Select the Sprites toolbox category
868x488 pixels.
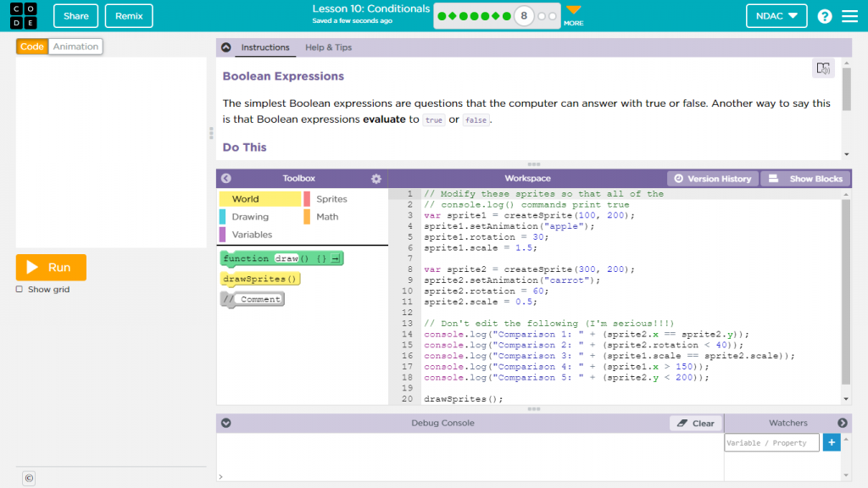pyautogui.click(x=331, y=199)
